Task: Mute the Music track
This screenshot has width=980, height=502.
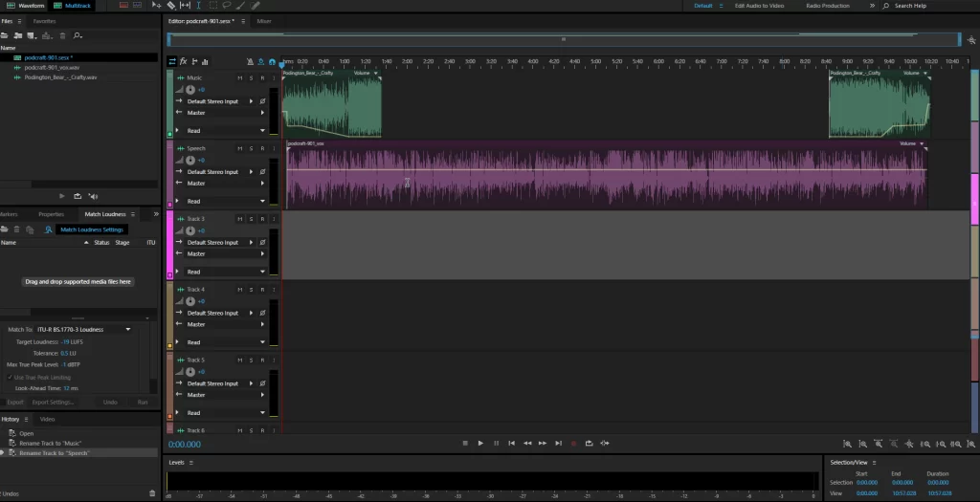Action: pos(239,78)
